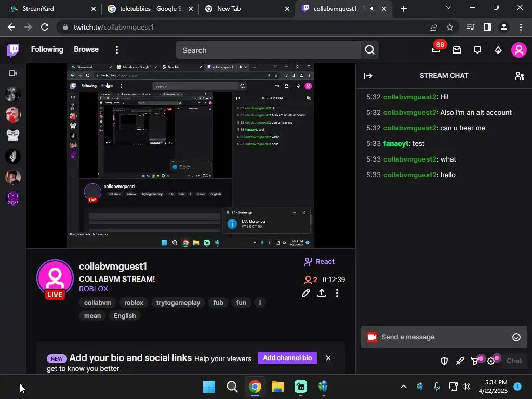This screenshot has height=399, width=532.
Task: Click the roblox tag
Action: (x=134, y=303)
